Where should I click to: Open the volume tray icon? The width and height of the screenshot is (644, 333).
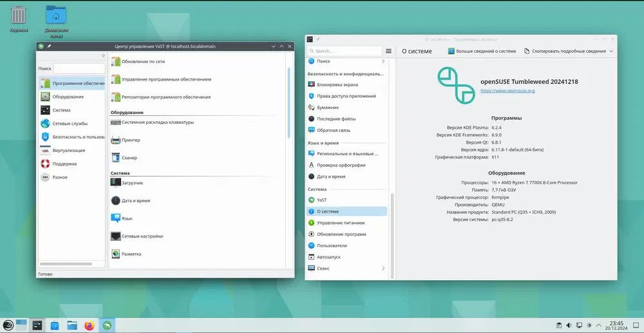pyautogui.click(x=569, y=325)
